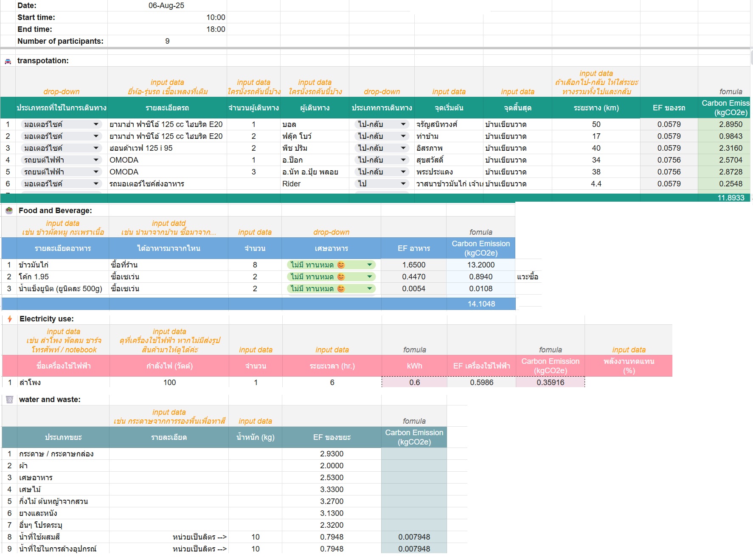Expand the ไป trip type dropdown for Rider
This screenshot has width=753, height=560.
click(x=403, y=184)
